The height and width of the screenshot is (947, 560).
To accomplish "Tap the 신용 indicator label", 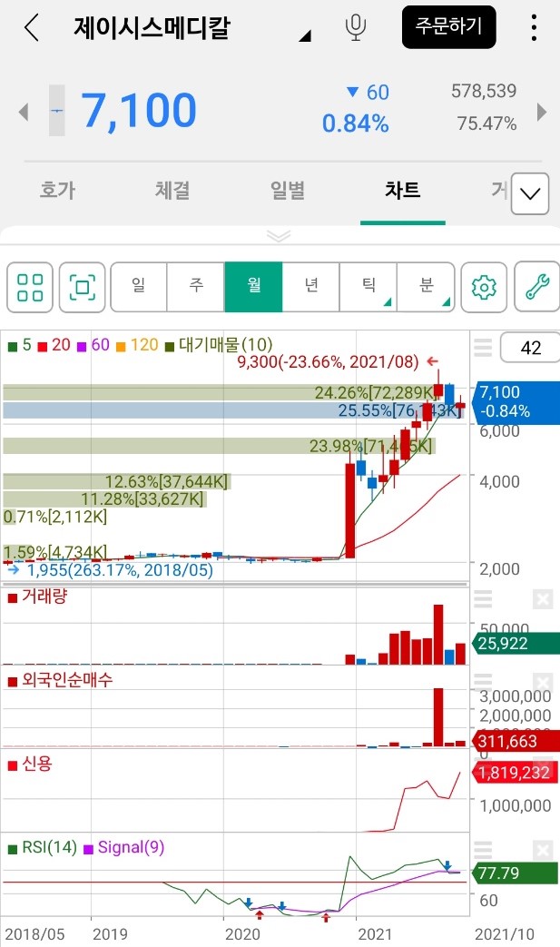I will click(30, 764).
